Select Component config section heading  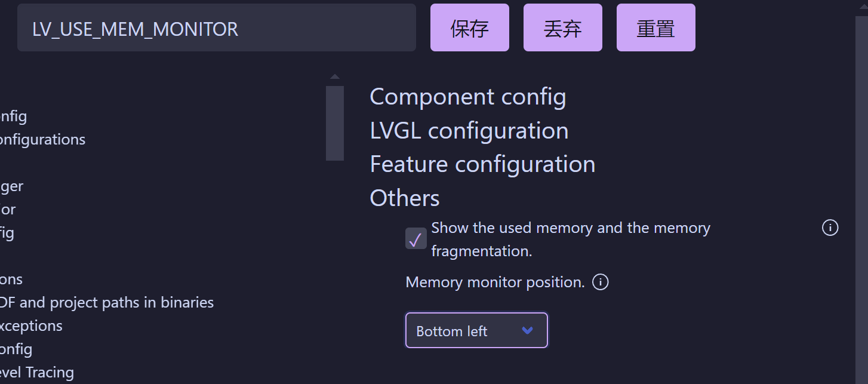(467, 97)
